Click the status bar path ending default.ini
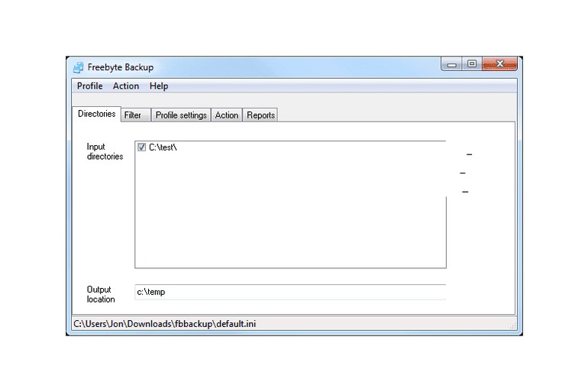 click(x=165, y=324)
